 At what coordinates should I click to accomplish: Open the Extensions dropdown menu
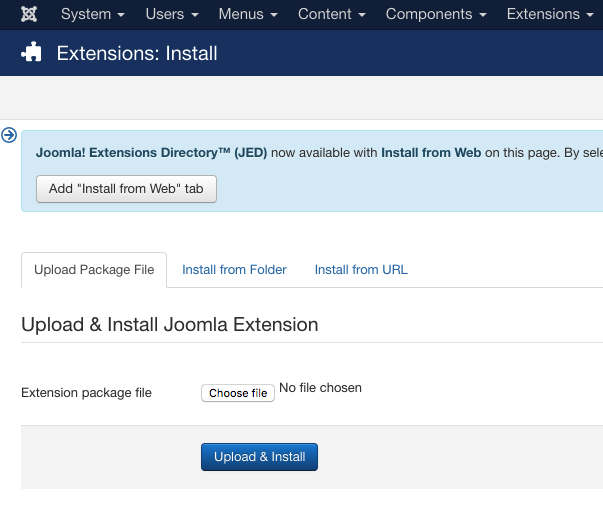[550, 14]
